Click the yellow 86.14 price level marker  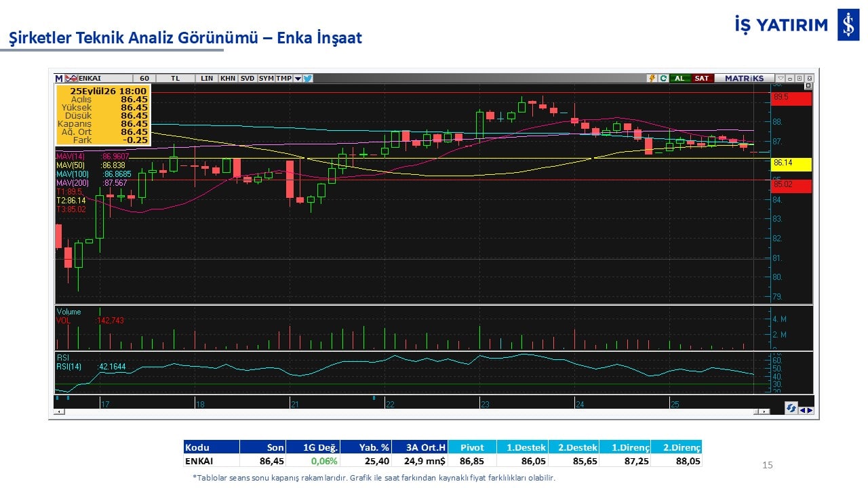pyautogui.click(x=791, y=163)
